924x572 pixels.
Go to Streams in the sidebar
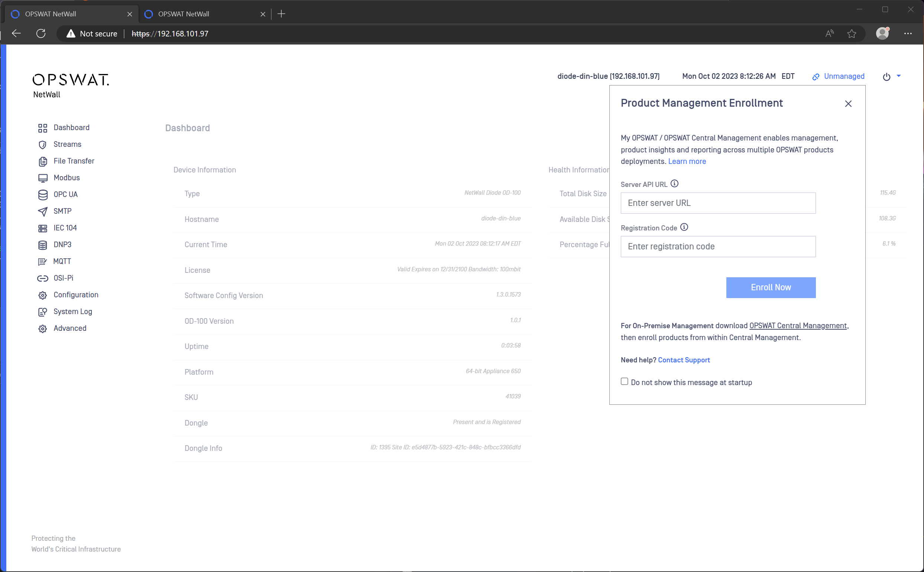(67, 145)
